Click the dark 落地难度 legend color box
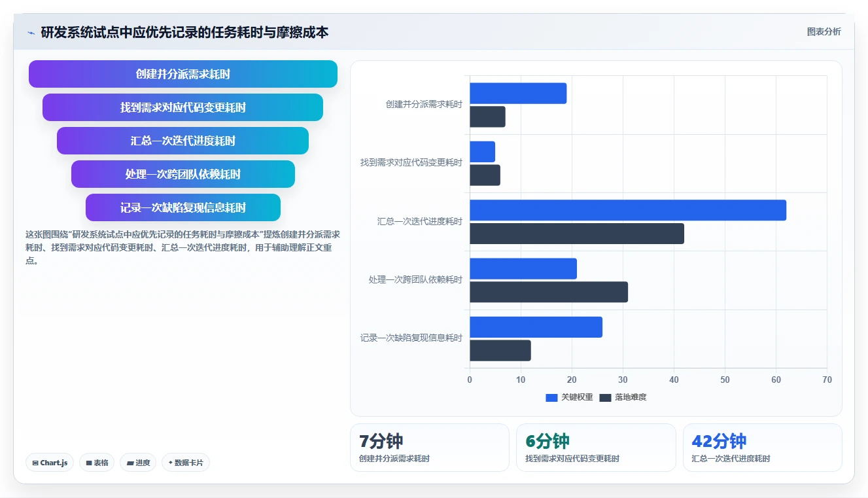The height and width of the screenshot is (498, 868). [x=605, y=397]
